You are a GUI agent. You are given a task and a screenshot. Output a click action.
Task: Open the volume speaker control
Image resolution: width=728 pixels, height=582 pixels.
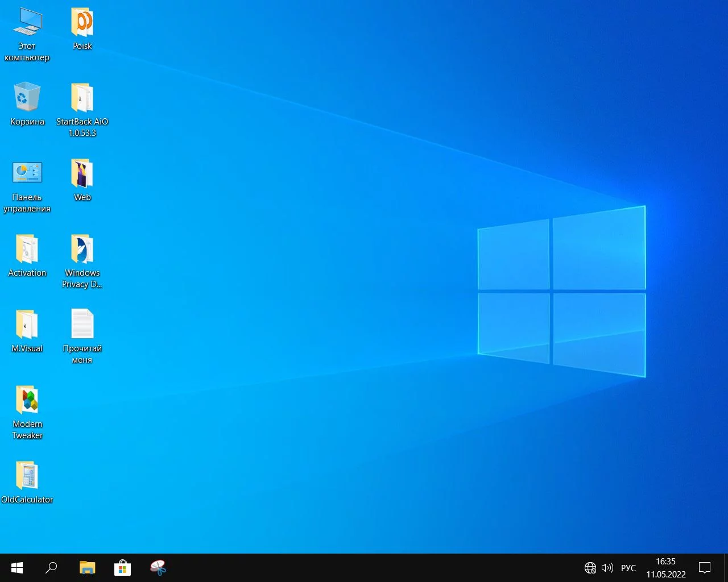point(607,567)
